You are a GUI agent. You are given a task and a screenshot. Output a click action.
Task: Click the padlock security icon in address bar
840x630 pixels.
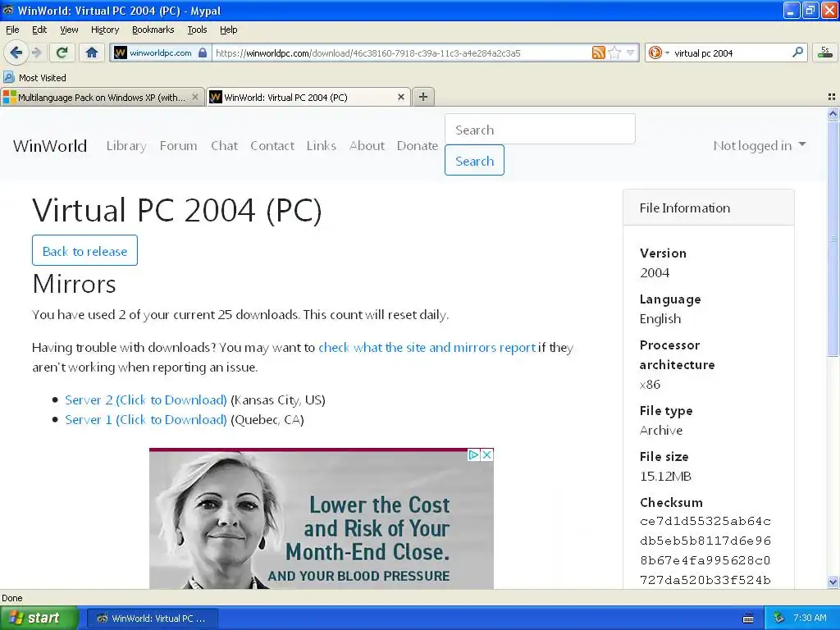(x=203, y=52)
